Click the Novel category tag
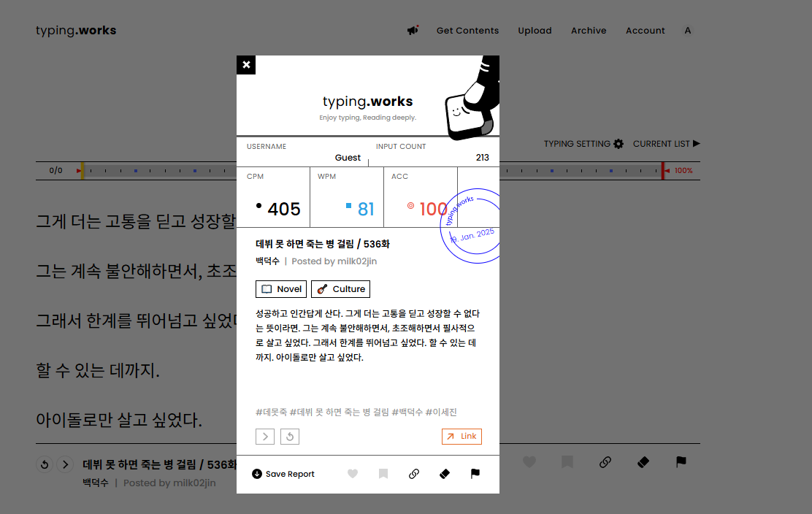Screen dimensions: 812x514 tap(281, 289)
